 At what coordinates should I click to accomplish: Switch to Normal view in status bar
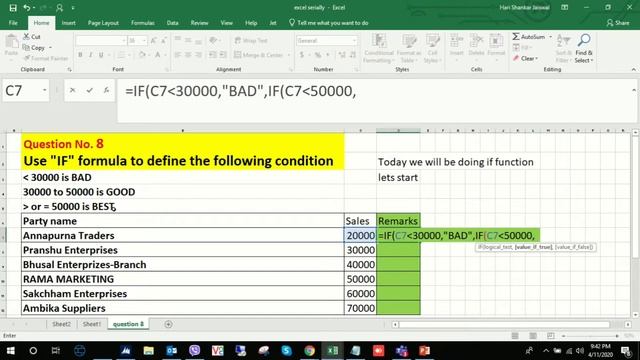(x=515, y=336)
